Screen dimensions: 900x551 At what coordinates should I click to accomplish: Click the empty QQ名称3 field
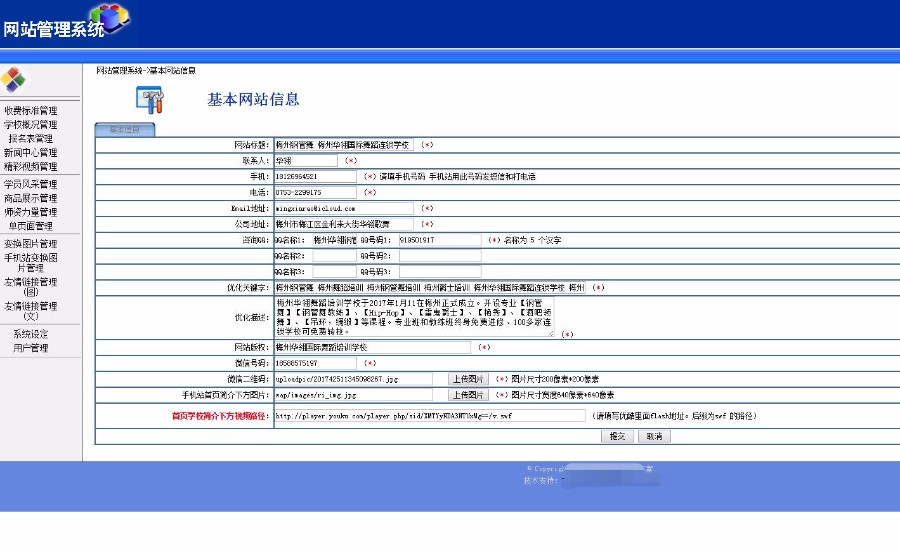coord(334,271)
